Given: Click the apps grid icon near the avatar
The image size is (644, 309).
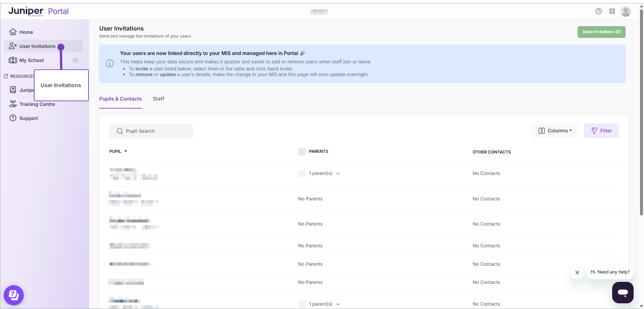Looking at the screenshot, I should pyautogui.click(x=612, y=11).
